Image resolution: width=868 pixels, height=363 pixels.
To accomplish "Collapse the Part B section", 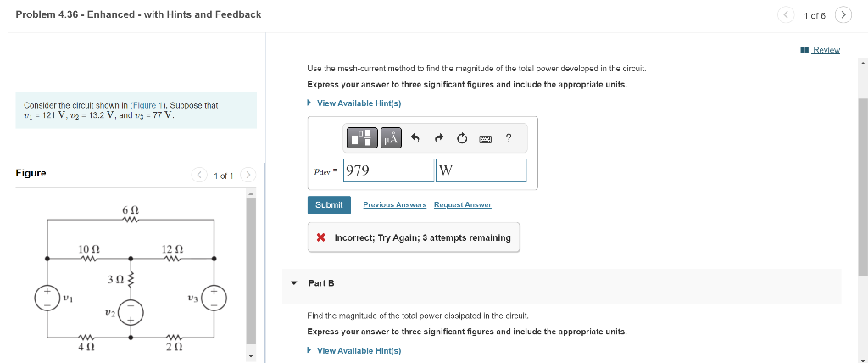I will [x=293, y=282].
